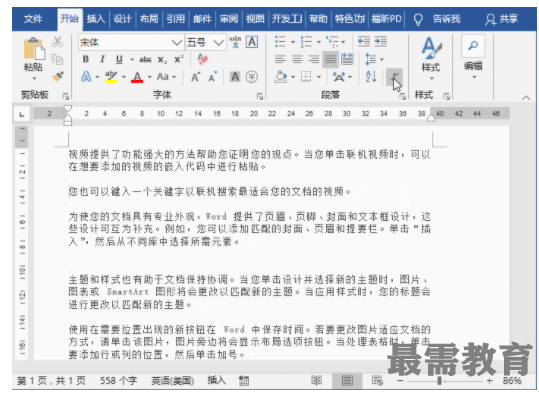Click the Text Effects outlined A icon
Screen dimensions: 539x399
coord(86,76)
